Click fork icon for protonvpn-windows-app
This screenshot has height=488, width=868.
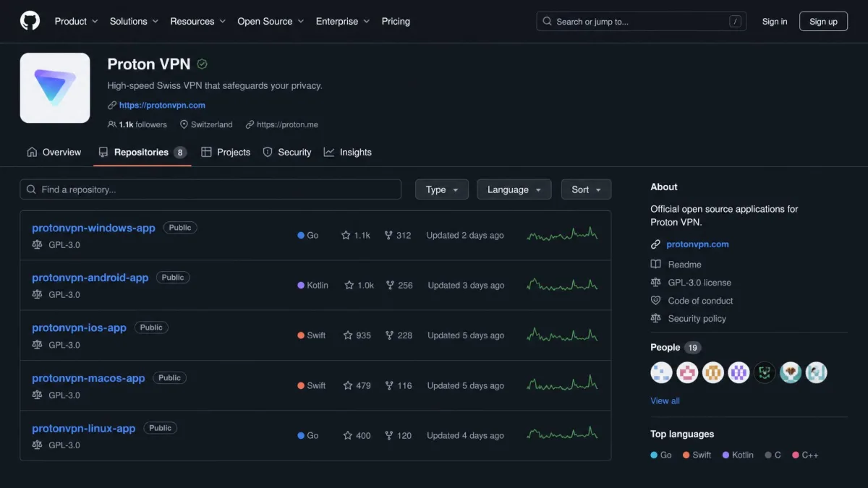388,236
